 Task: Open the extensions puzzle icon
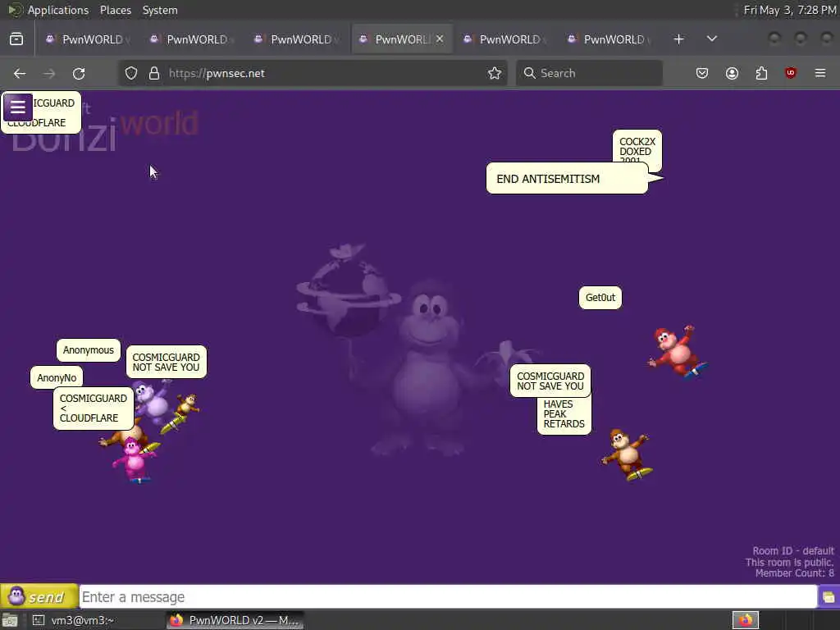[x=761, y=73]
